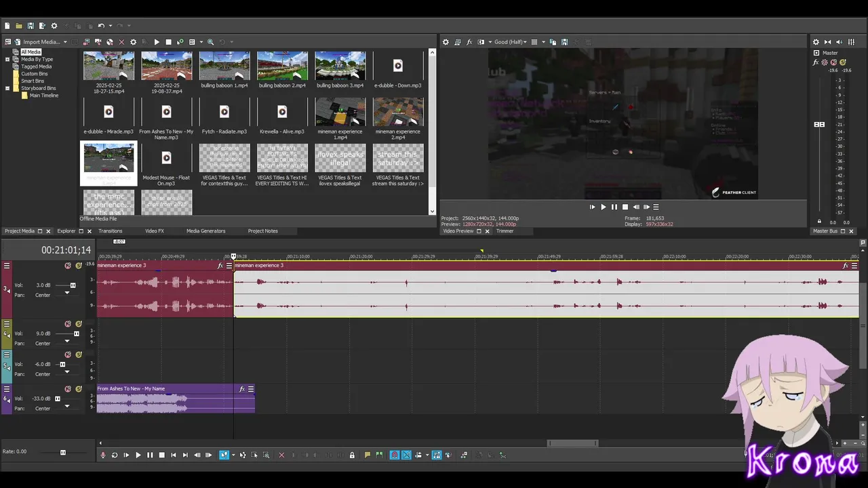Create a new project from main toolbar
The height and width of the screenshot is (488, 868).
click(x=7, y=26)
